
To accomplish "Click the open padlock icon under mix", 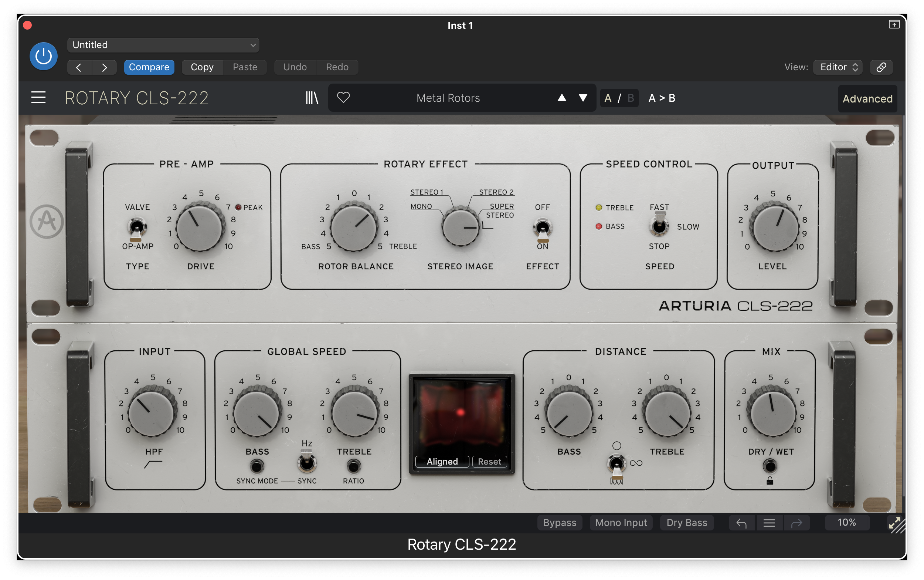I will click(x=770, y=480).
